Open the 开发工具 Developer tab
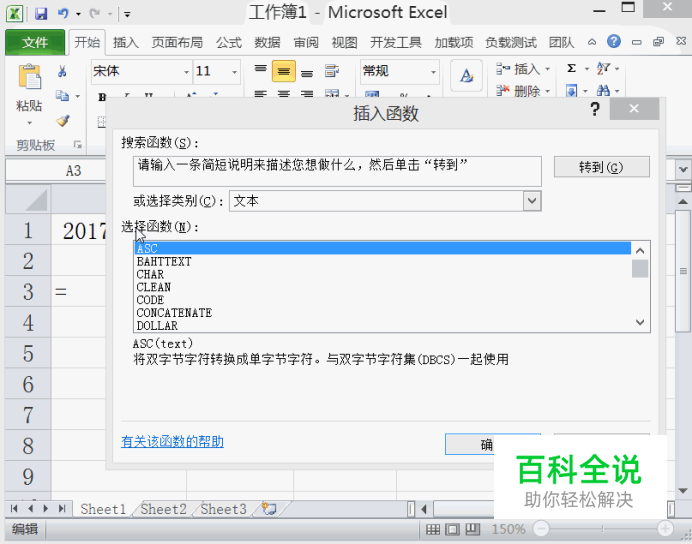 [x=395, y=42]
